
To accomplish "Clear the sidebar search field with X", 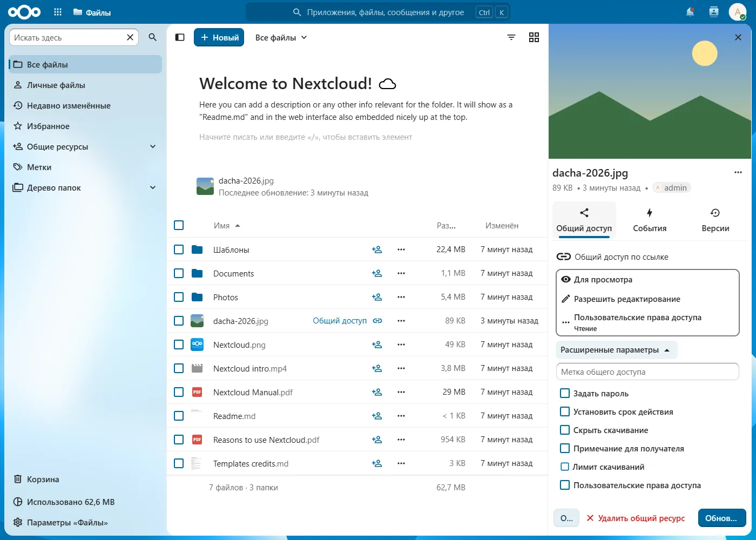I will point(130,37).
